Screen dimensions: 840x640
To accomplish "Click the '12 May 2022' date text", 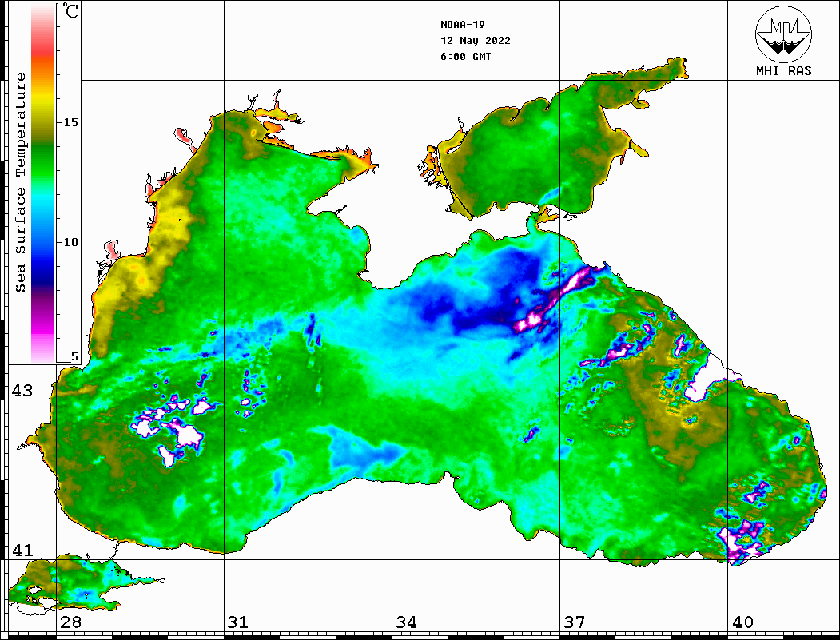I will pyautogui.click(x=476, y=41).
